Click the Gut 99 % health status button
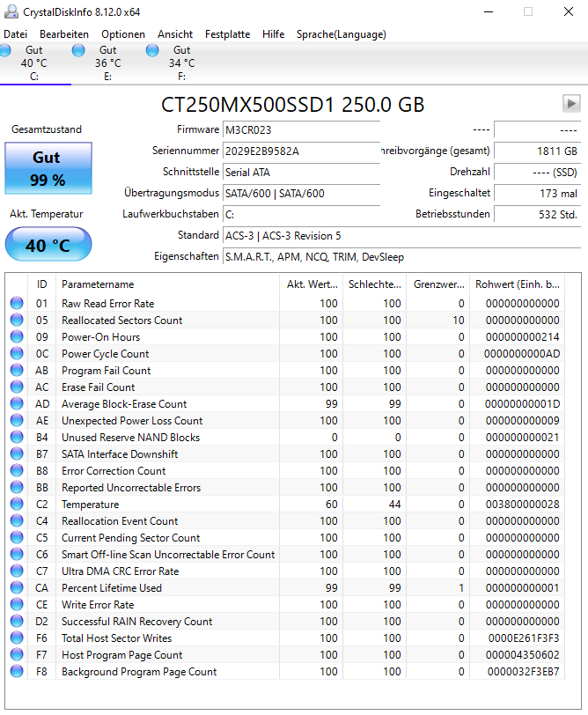The height and width of the screenshot is (715, 588). point(48,168)
